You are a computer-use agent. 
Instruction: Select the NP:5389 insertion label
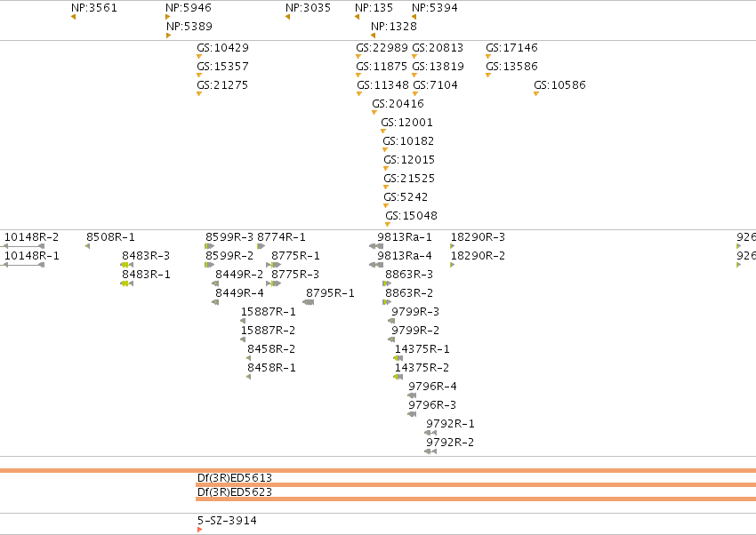coord(189,27)
